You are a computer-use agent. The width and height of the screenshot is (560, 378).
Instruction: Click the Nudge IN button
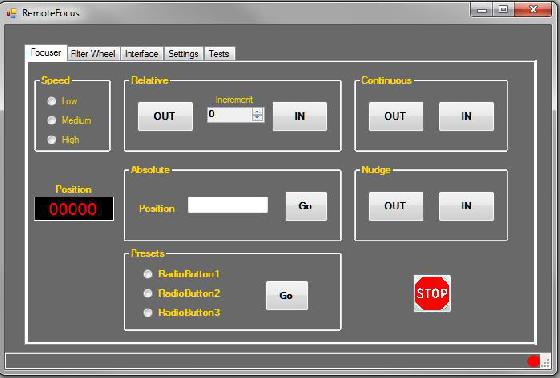pyautogui.click(x=466, y=207)
